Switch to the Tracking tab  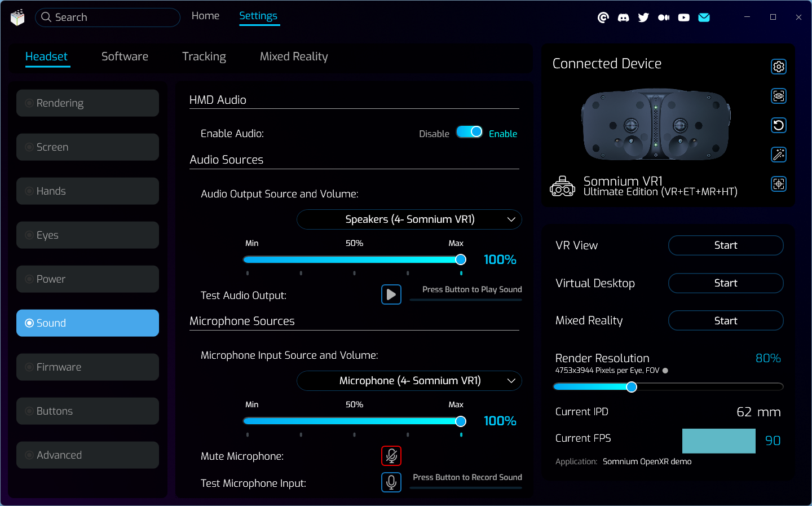[204, 56]
